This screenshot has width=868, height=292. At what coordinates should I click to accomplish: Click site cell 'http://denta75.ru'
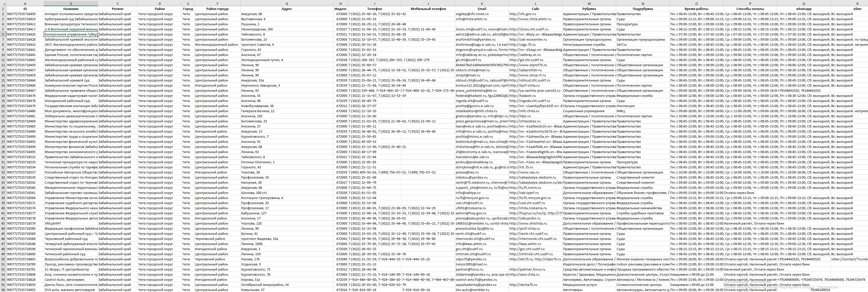tap(535, 285)
